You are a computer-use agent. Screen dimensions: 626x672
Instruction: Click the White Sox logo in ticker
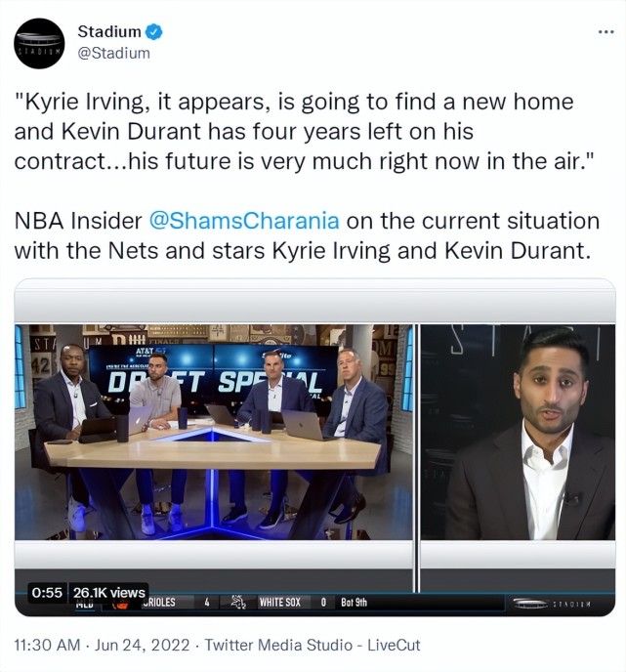[238, 602]
